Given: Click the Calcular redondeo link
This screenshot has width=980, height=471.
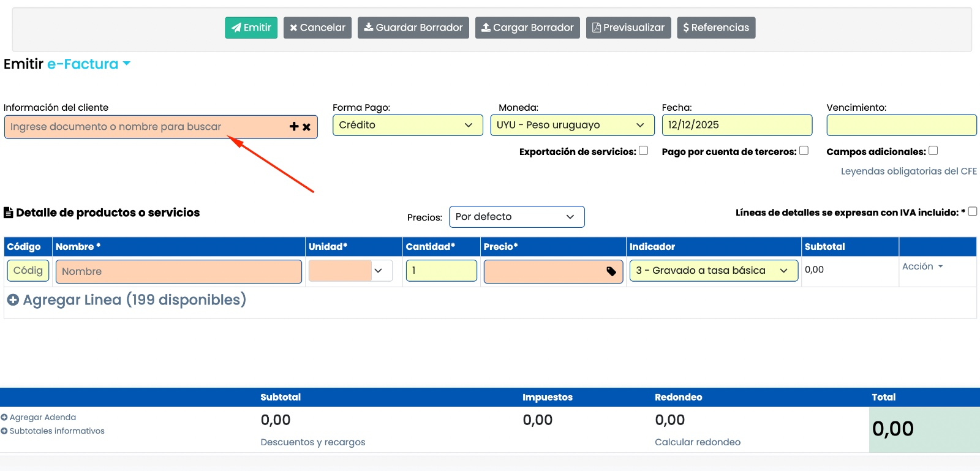Looking at the screenshot, I should tap(697, 442).
